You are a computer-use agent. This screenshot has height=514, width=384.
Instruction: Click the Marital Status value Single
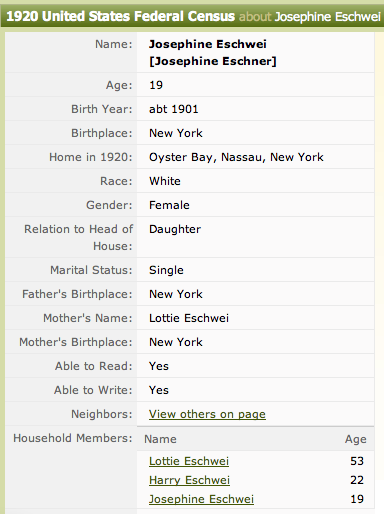click(x=166, y=270)
